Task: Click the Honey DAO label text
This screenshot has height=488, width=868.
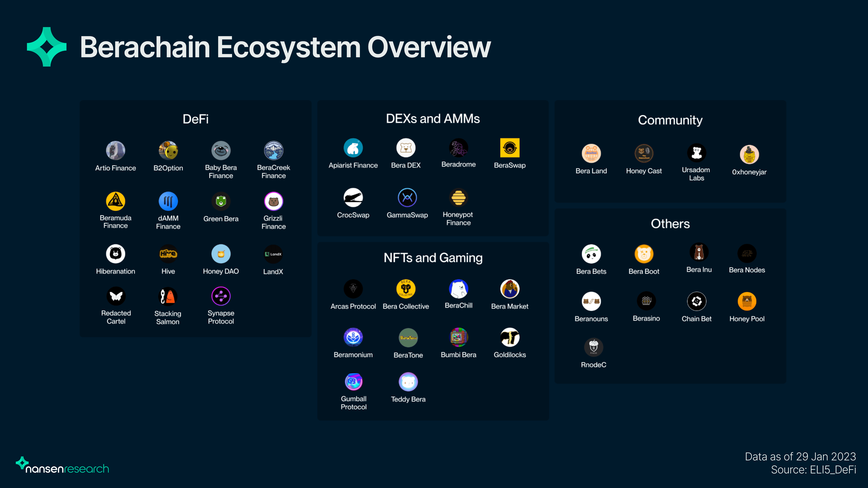Action: click(221, 271)
